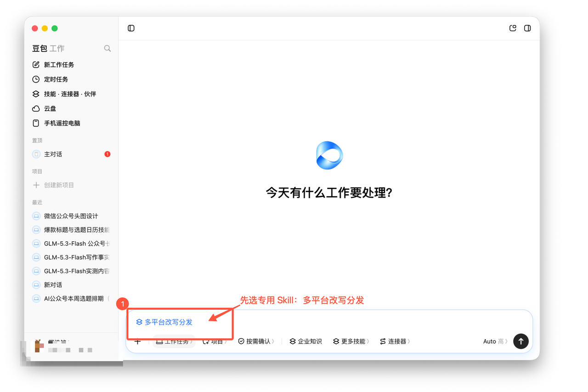
Task: Open the sidebar search icon
Action: point(107,48)
